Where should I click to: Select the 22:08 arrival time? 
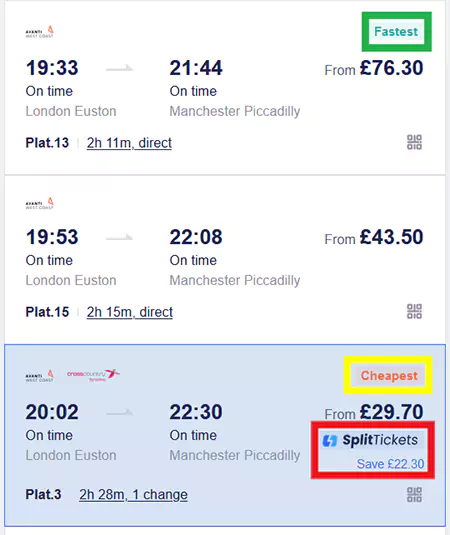click(x=196, y=237)
